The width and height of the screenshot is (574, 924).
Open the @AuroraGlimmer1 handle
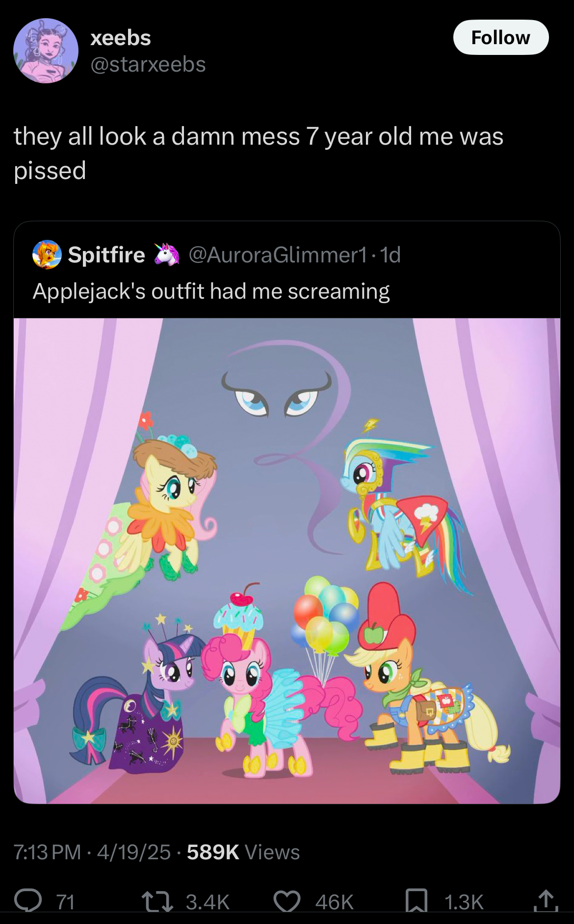[277, 255]
